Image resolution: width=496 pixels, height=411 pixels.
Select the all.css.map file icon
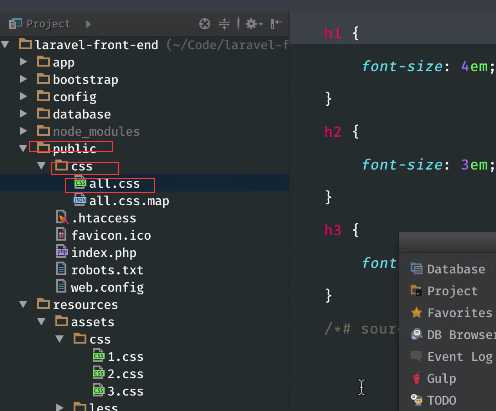[80, 200]
